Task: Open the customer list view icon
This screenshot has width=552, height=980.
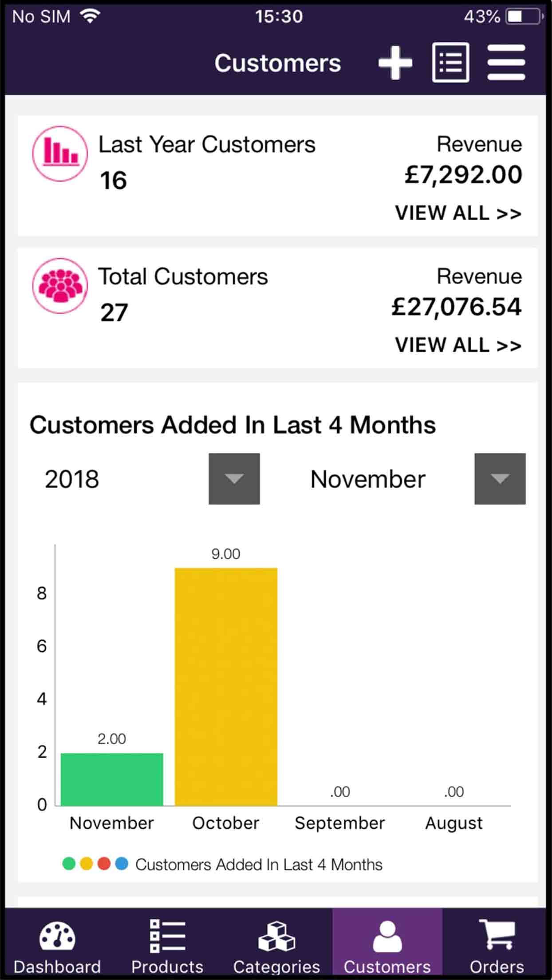Action: point(450,63)
